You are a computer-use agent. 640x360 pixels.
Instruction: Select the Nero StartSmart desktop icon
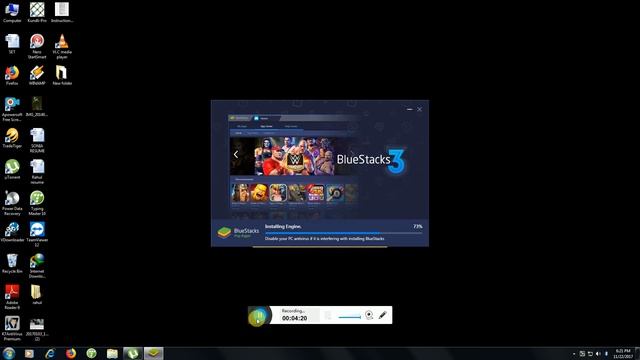[x=37, y=46]
